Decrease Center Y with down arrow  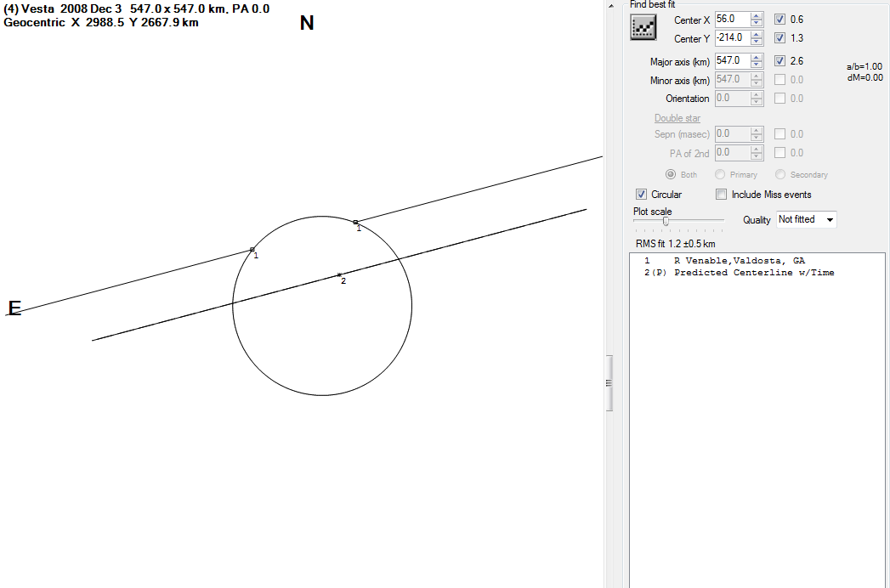pos(756,42)
